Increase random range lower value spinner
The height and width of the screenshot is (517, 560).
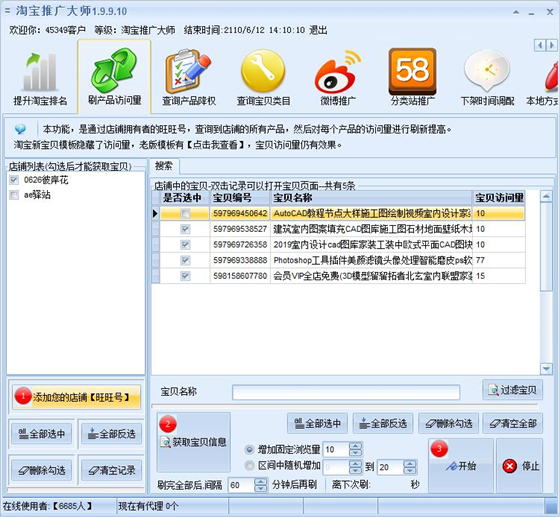[355, 463]
